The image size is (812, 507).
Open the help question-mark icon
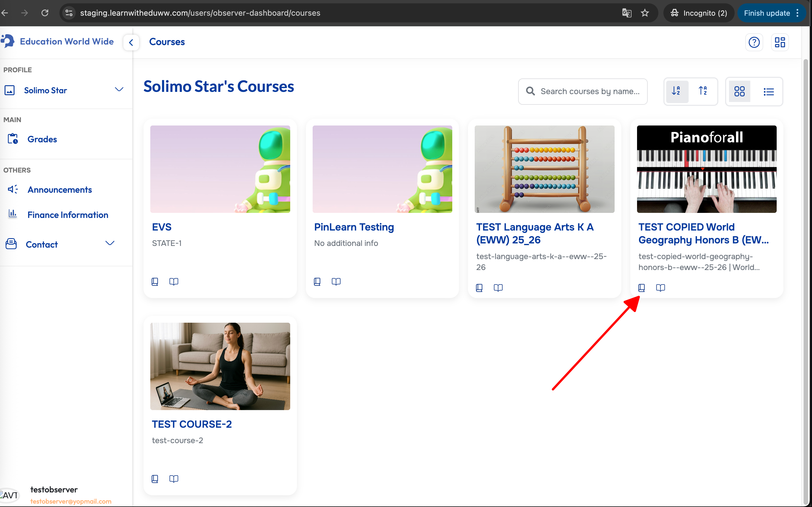tap(754, 42)
